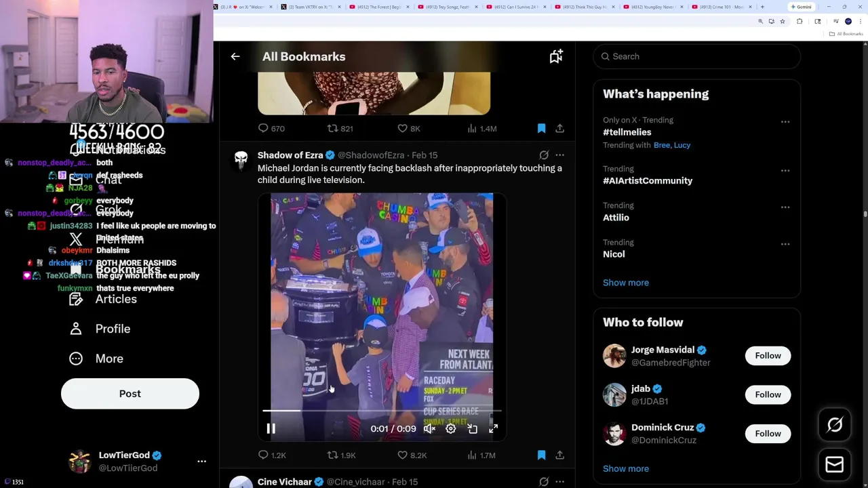The height and width of the screenshot is (488, 868).
Task: Open video settings gear
Action: tap(450, 428)
